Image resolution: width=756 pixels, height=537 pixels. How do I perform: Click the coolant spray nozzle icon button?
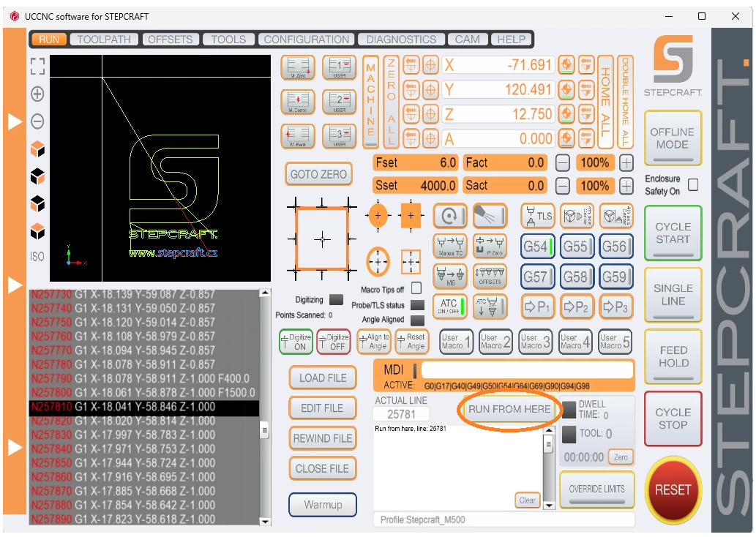490,216
